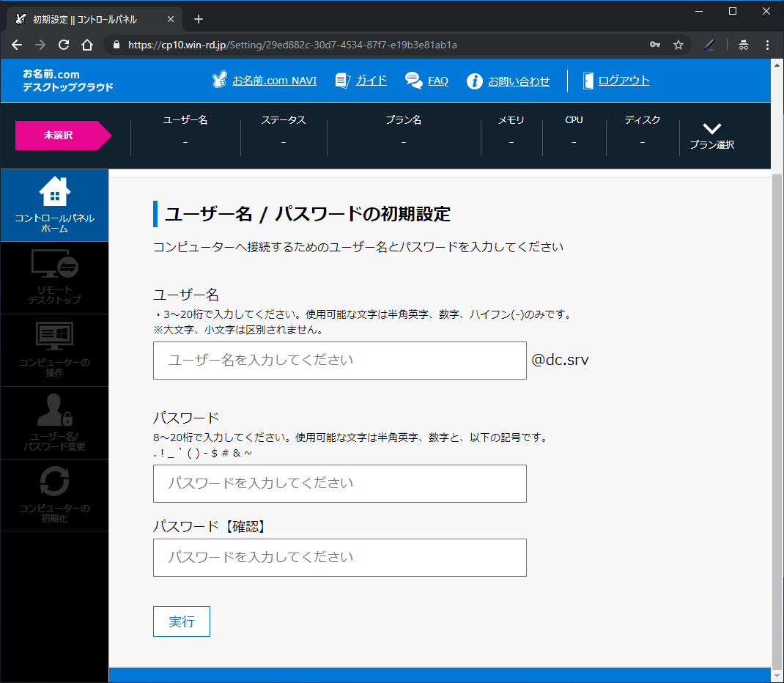Click the お名前.com デスクトップクラウド logo

68,81
